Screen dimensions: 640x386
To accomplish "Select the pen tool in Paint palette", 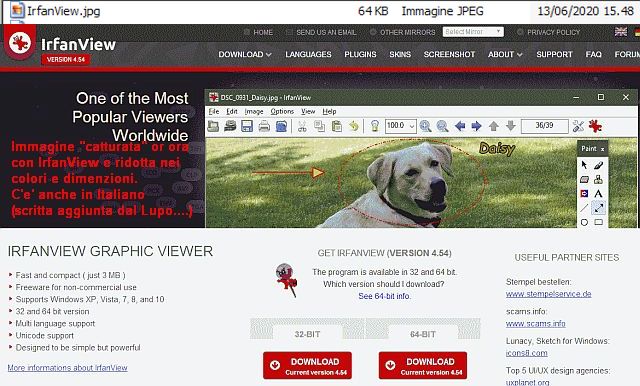I will 598,164.
